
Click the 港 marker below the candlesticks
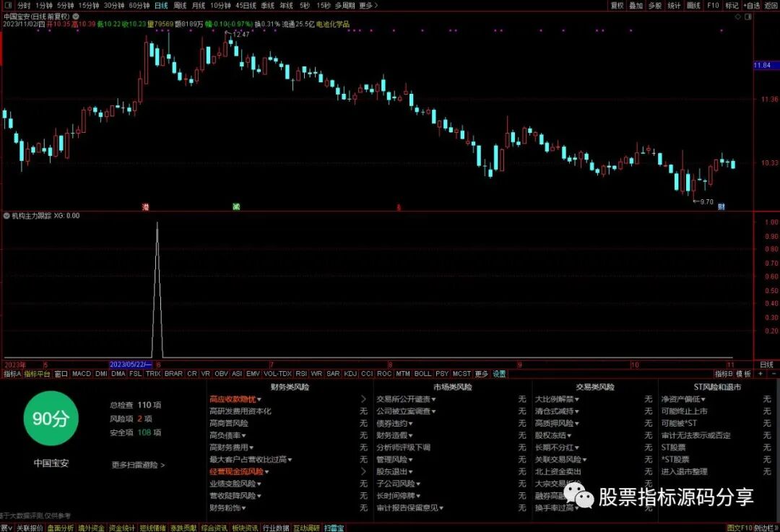point(145,207)
